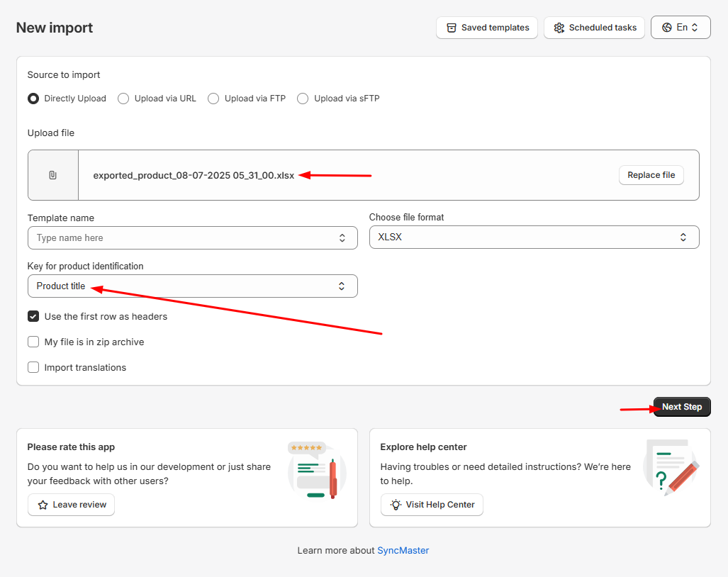Click the paperclip attachment icon
Image resolution: width=728 pixels, height=577 pixels.
[x=53, y=175]
